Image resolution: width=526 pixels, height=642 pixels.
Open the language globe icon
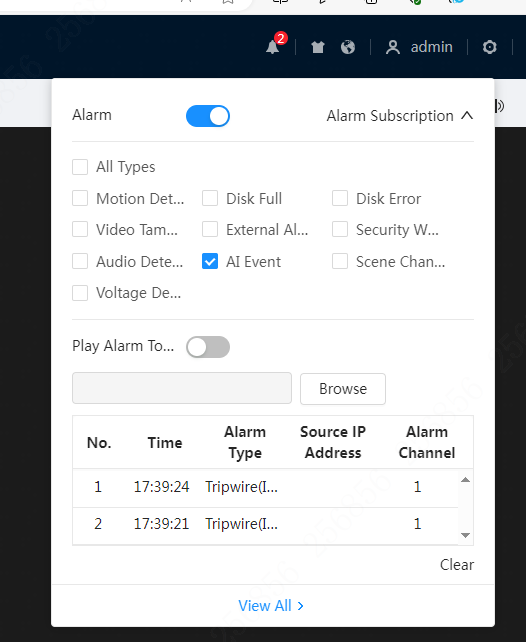click(348, 47)
